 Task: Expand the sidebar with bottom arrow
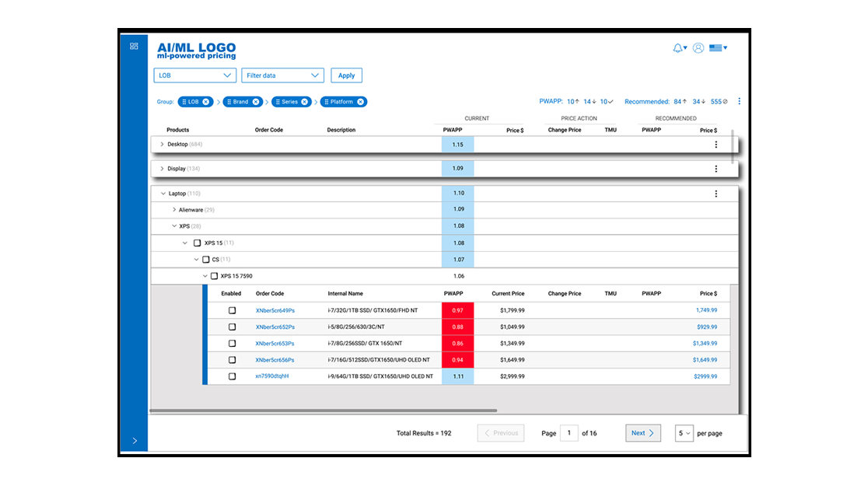[135, 441]
